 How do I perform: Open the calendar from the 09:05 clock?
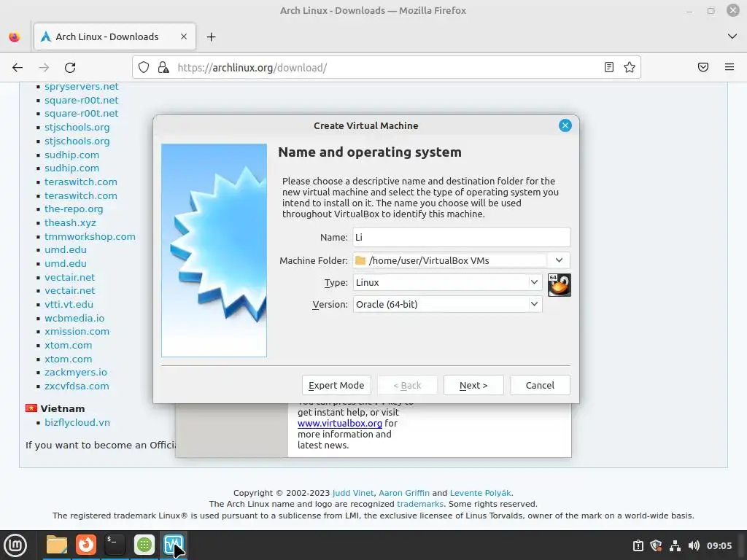coord(719,545)
